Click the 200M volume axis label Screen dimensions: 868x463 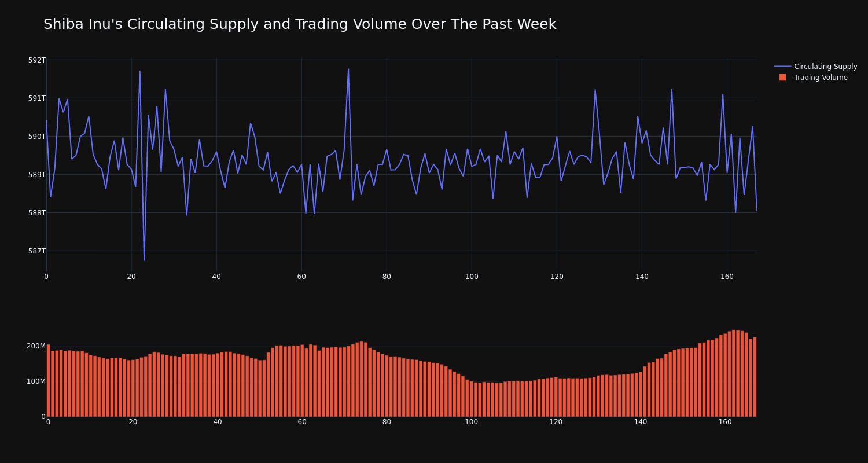point(36,346)
